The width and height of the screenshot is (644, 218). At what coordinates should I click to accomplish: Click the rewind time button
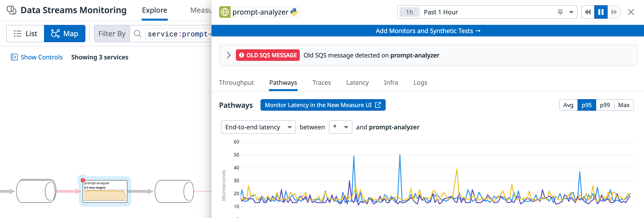tap(588, 12)
